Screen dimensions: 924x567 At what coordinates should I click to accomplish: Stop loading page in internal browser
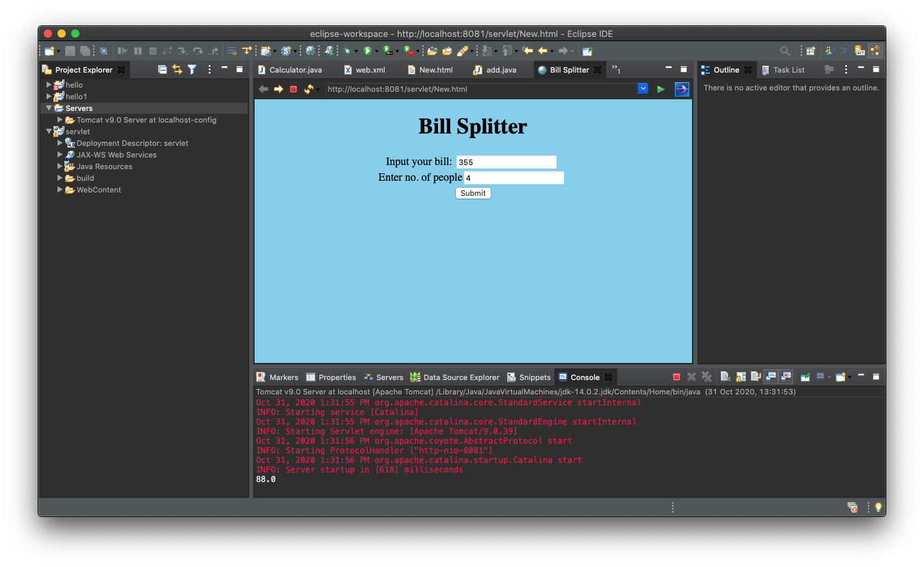[x=294, y=89]
